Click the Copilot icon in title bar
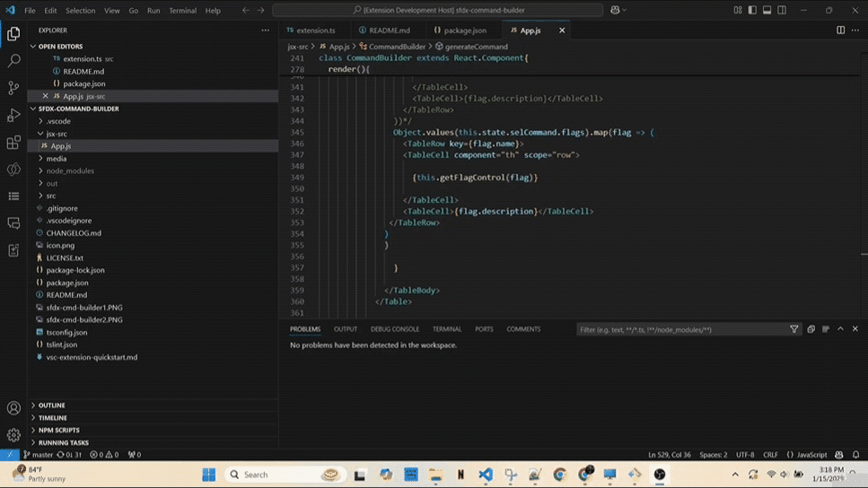Screen dimensions: 868x488 coord(615,10)
